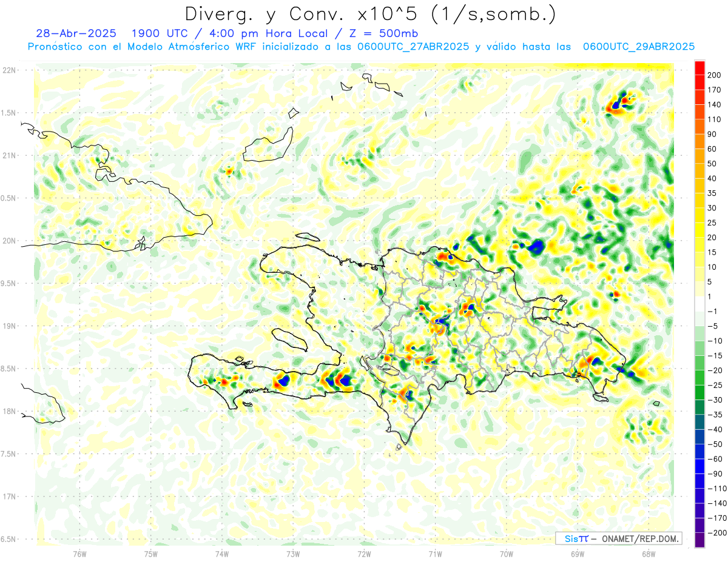Pick orange swatch between 60 and 50
Viewport: 728px width, 562px height.
(x=700, y=156)
